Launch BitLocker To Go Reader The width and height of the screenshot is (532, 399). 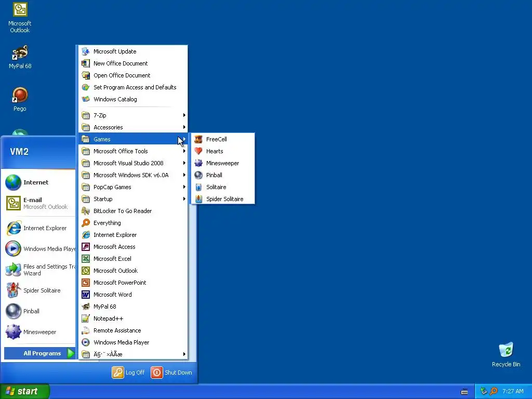click(x=133, y=211)
